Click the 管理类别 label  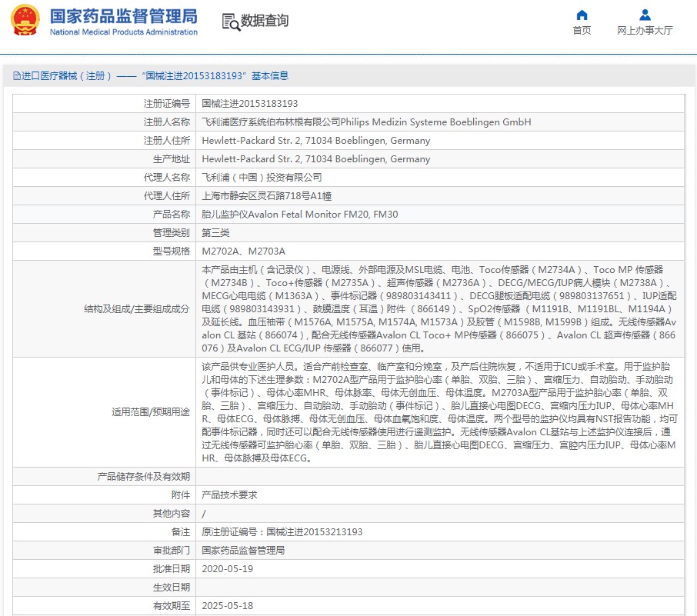171,233
